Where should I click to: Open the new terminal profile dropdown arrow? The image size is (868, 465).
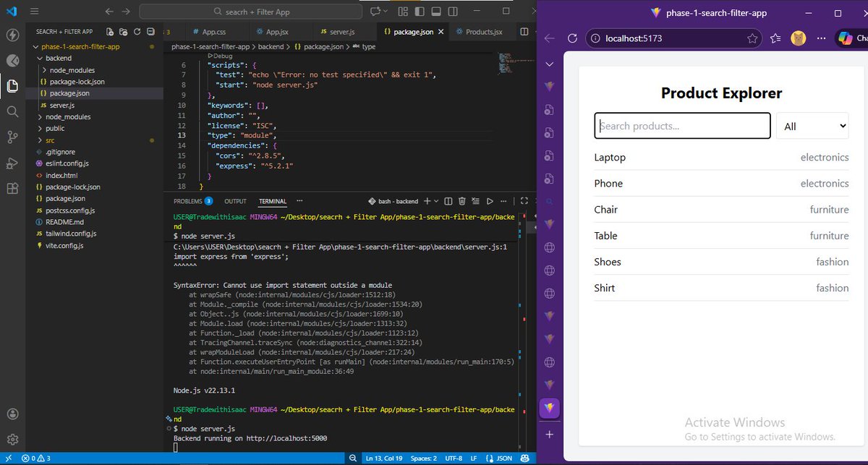(436, 201)
